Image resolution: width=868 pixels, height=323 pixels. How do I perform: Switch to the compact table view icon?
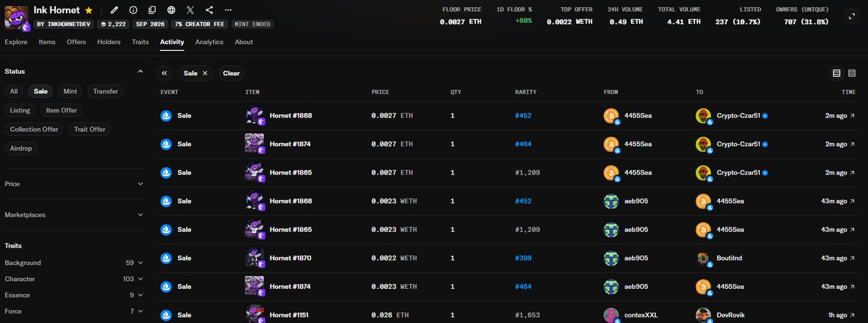click(x=851, y=73)
